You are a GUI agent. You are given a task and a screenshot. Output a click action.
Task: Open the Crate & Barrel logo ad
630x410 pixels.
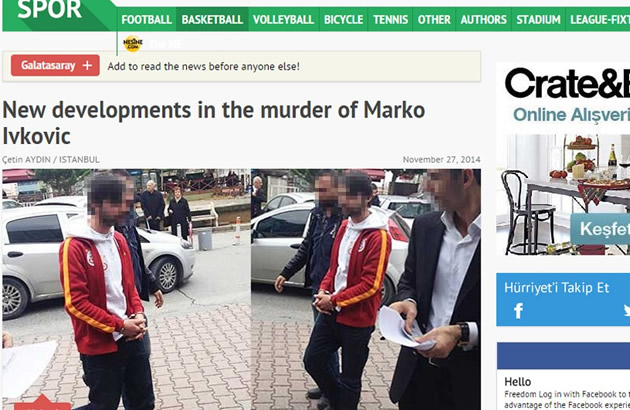(567, 83)
